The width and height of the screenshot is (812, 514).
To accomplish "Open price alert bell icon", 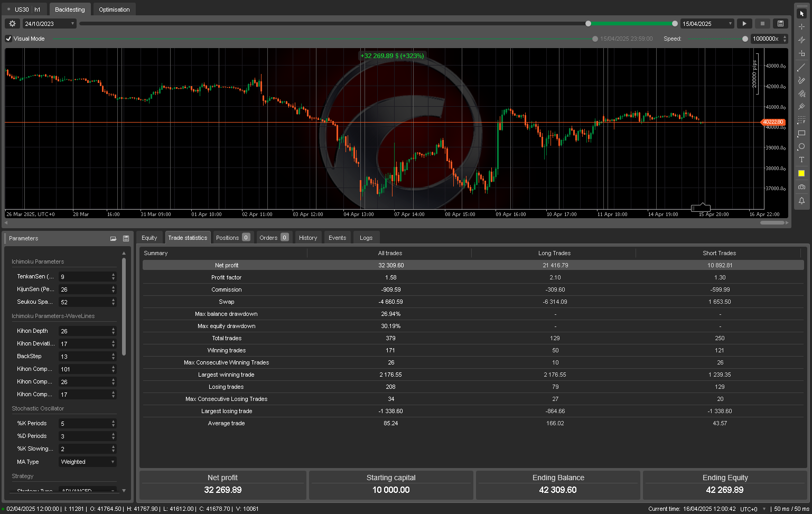I will [x=801, y=201].
